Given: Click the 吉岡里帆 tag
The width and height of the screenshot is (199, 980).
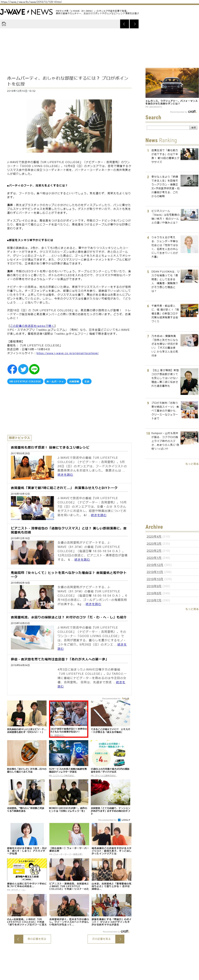Looking at the screenshot, I should tap(74, 381).
